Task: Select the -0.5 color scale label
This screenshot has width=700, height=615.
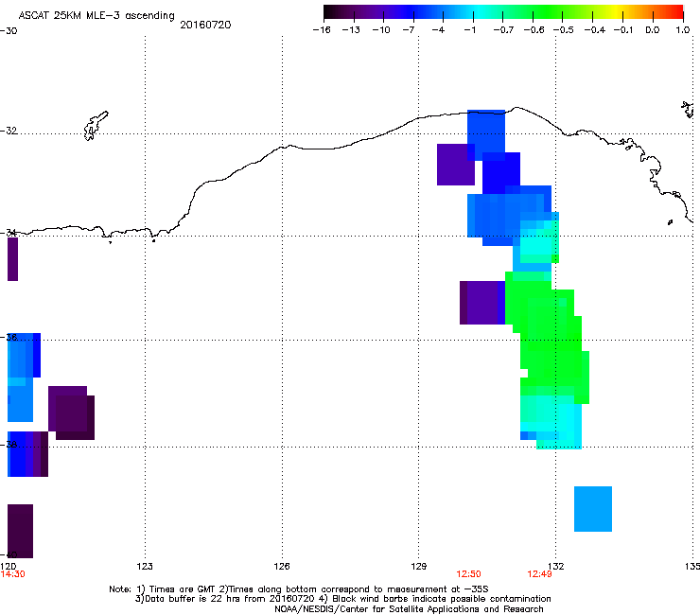Action: coord(564,30)
